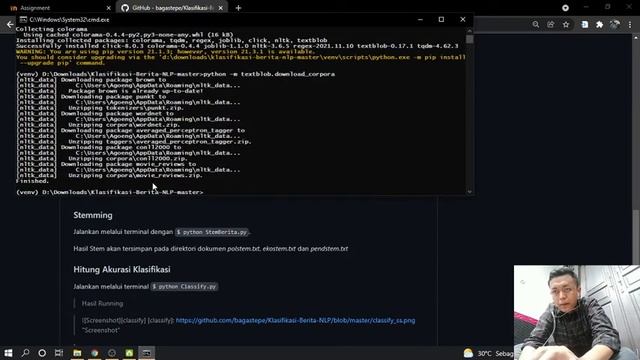Switch to Command Prompt taskbar icon
Viewport: 640px width, 360px height.
pyautogui.click(x=147, y=353)
